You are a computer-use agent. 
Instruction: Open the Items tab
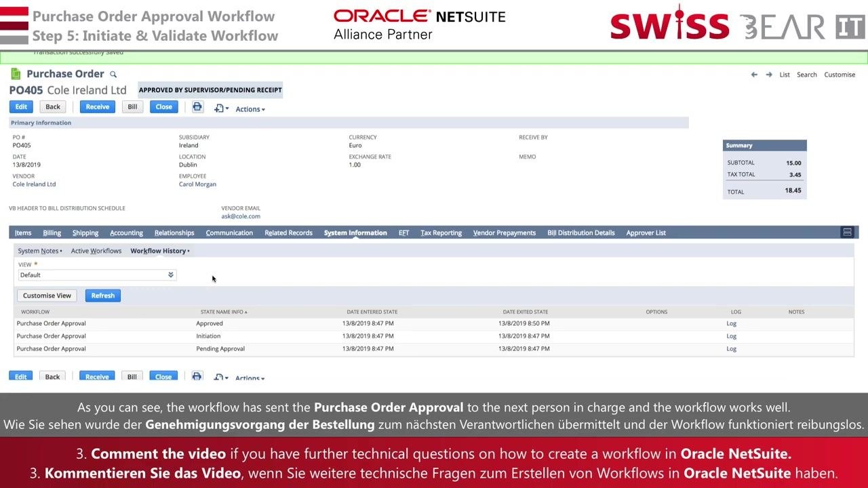click(x=23, y=232)
